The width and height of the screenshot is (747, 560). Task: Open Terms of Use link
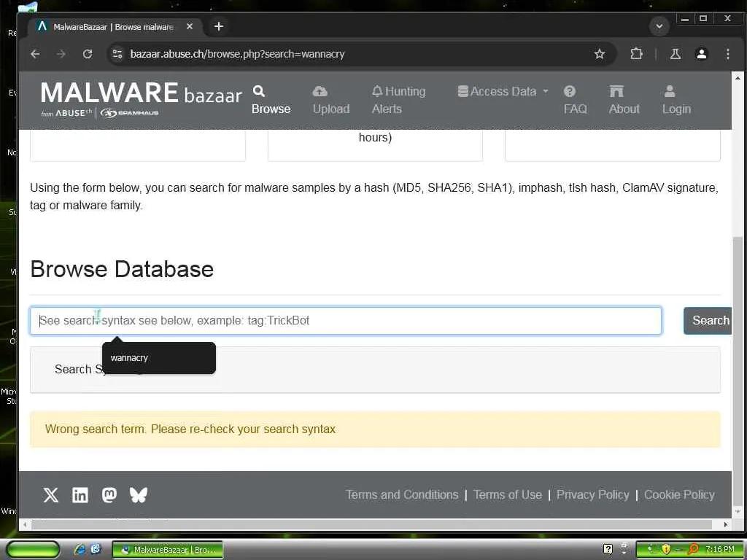(x=508, y=495)
